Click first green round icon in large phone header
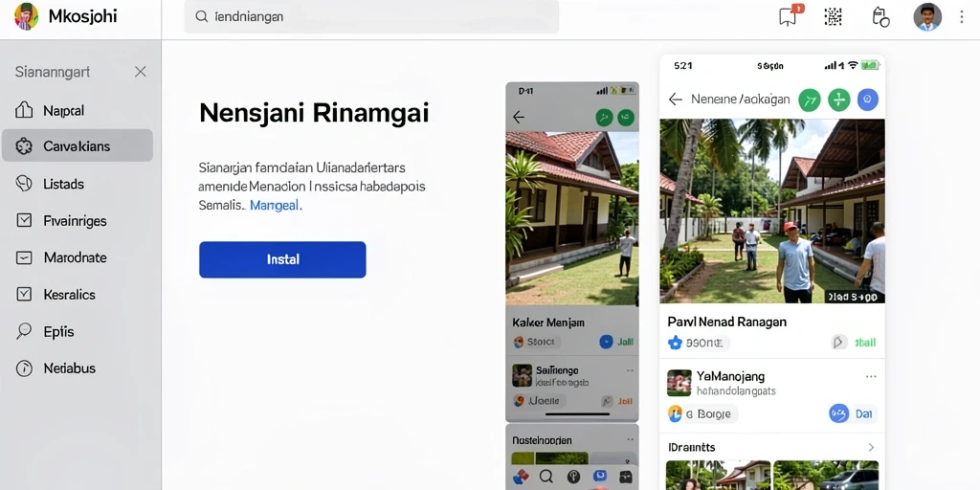The width and height of the screenshot is (980, 490). click(810, 100)
